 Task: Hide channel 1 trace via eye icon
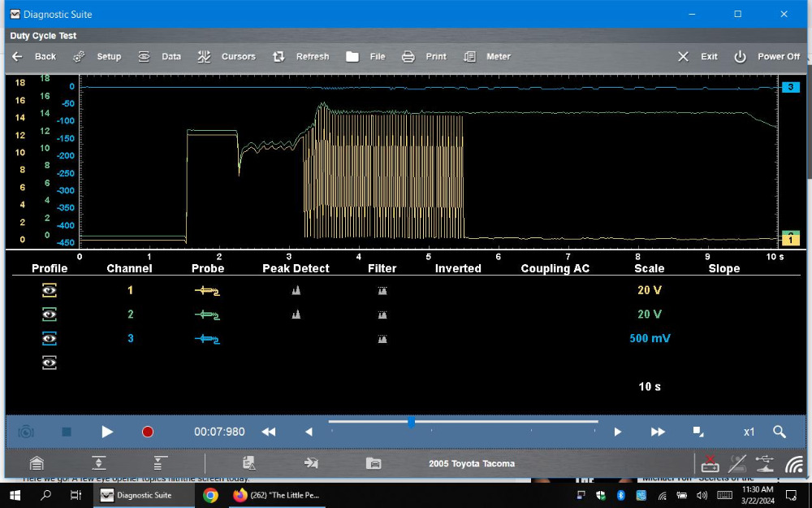point(50,290)
